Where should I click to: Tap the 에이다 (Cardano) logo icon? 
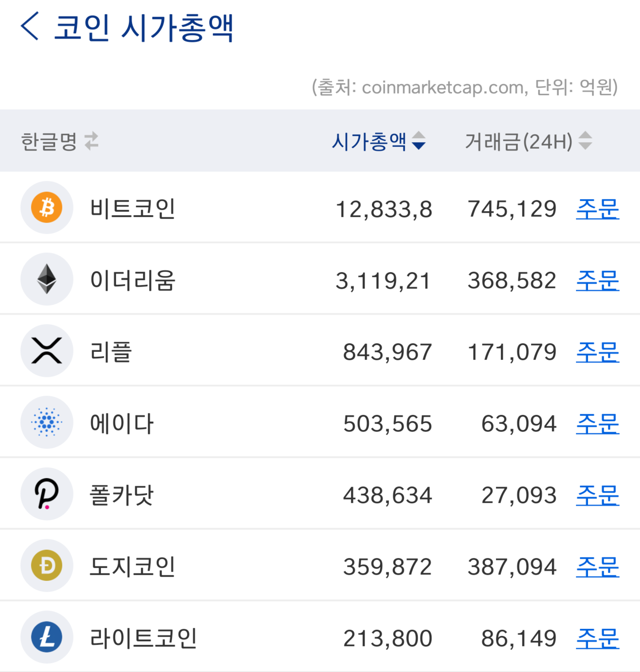coord(46,422)
